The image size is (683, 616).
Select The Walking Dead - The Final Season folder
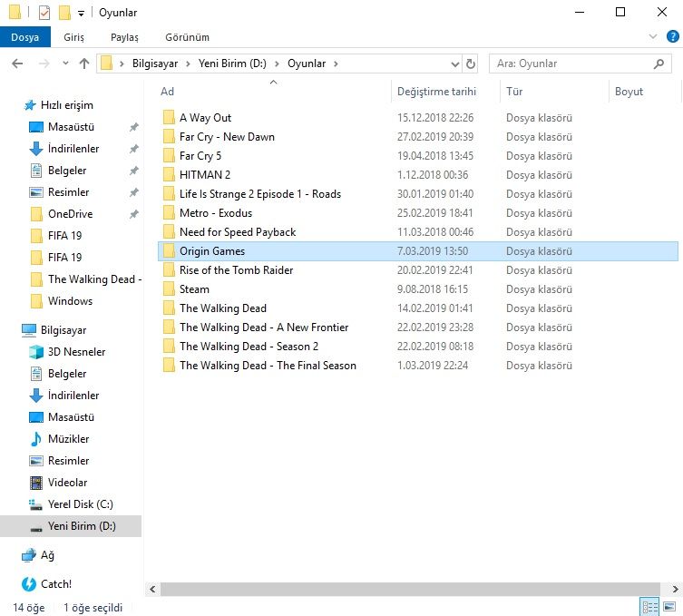268,366
